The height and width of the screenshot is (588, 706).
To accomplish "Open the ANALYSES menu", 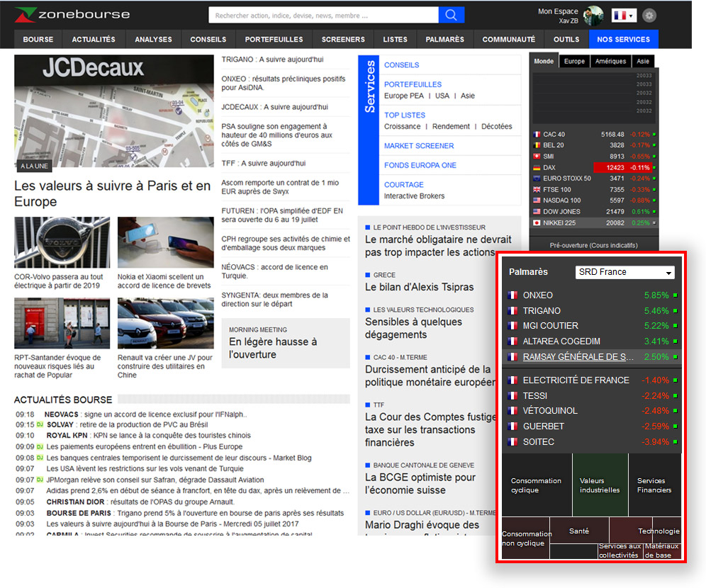I will click(x=153, y=40).
